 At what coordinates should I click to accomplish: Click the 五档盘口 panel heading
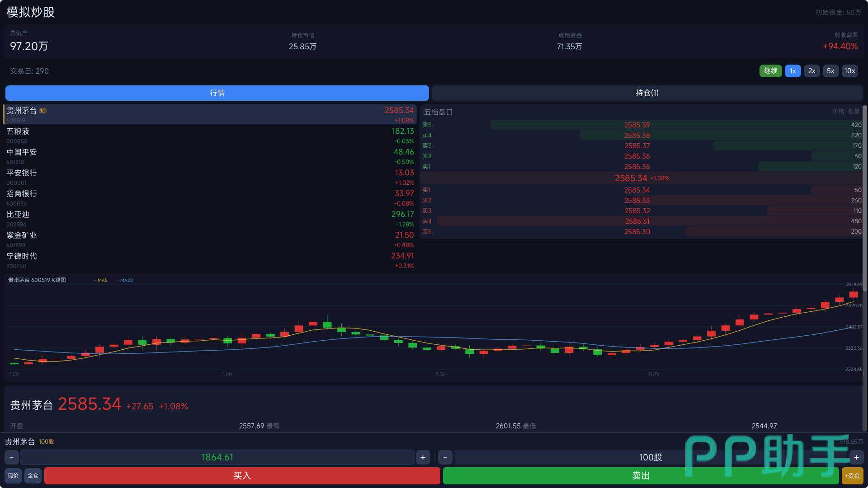click(x=439, y=112)
